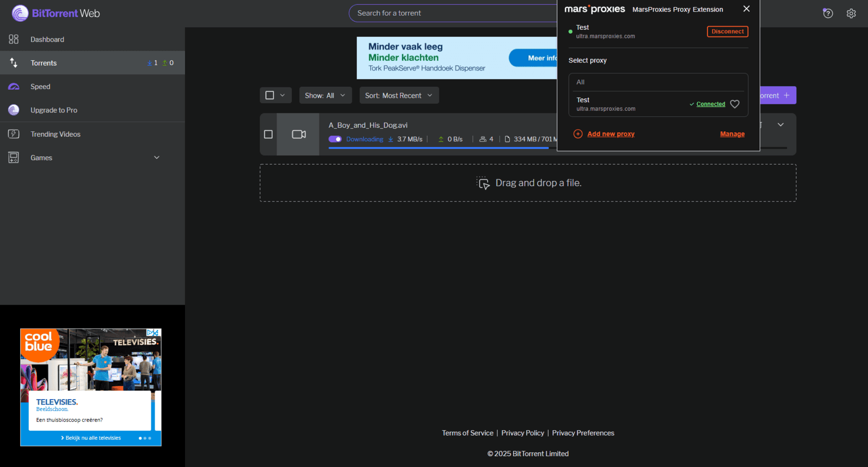The width and height of the screenshot is (868, 467).
Task: Click the peers icon showing 4
Action: [x=483, y=139]
